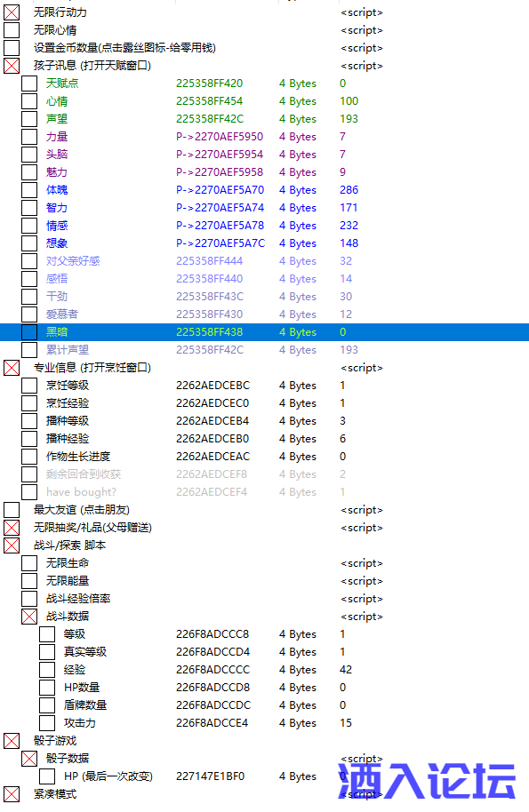Viewport: 529px width, 812px height.
Task: Toggle the 无限生命 script checkbox
Action: [x=29, y=563]
